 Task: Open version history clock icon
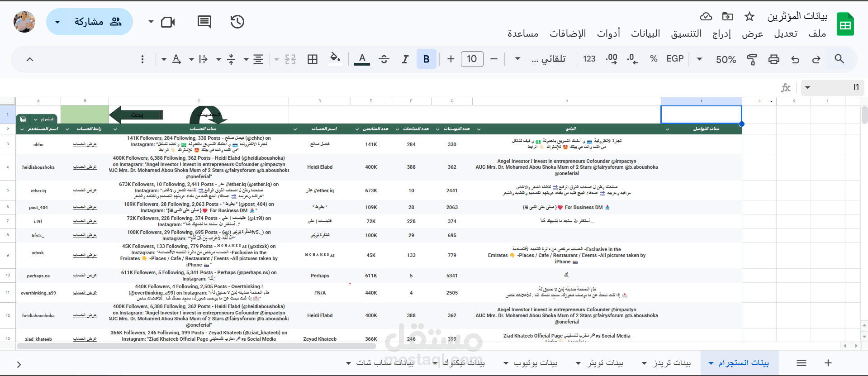pos(237,22)
